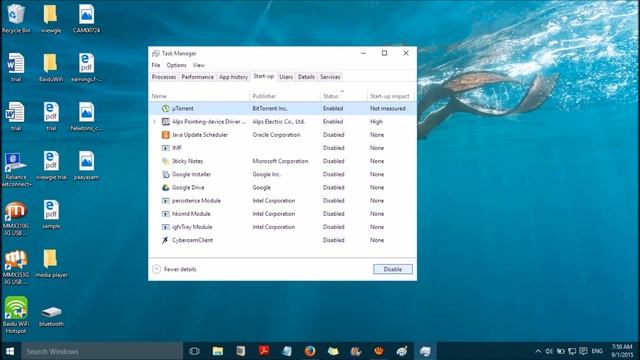Switch to the Performance tab

click(x=198, y=77)
